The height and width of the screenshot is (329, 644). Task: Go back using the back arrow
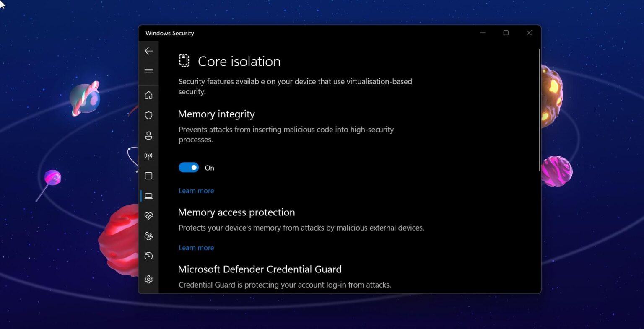pyautogui.click(x=148, y=51)
